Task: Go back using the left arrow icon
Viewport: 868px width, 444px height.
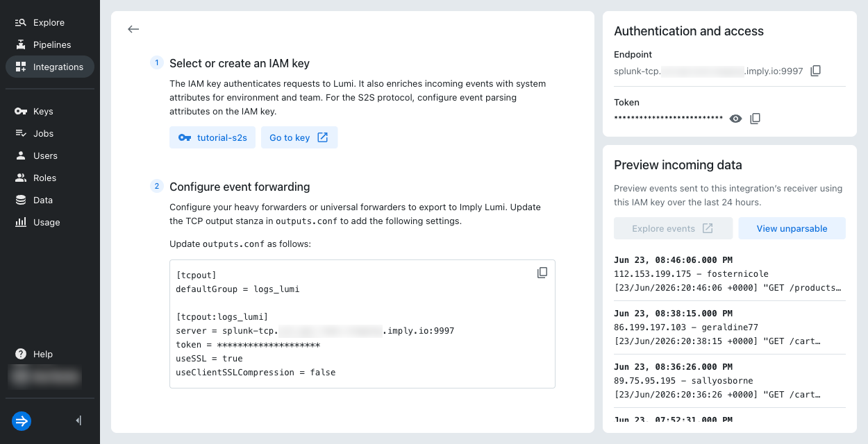Action: tap(133, 29)
